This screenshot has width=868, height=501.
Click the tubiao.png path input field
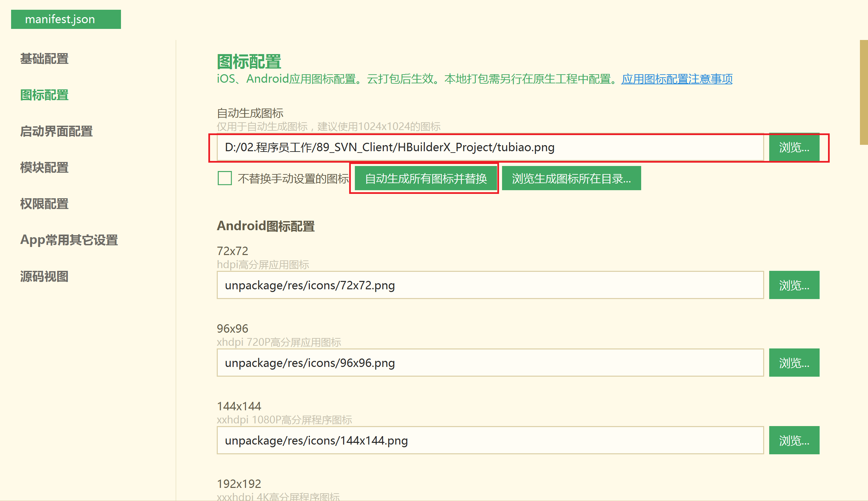pyautogui.click(x=490, y=147)
